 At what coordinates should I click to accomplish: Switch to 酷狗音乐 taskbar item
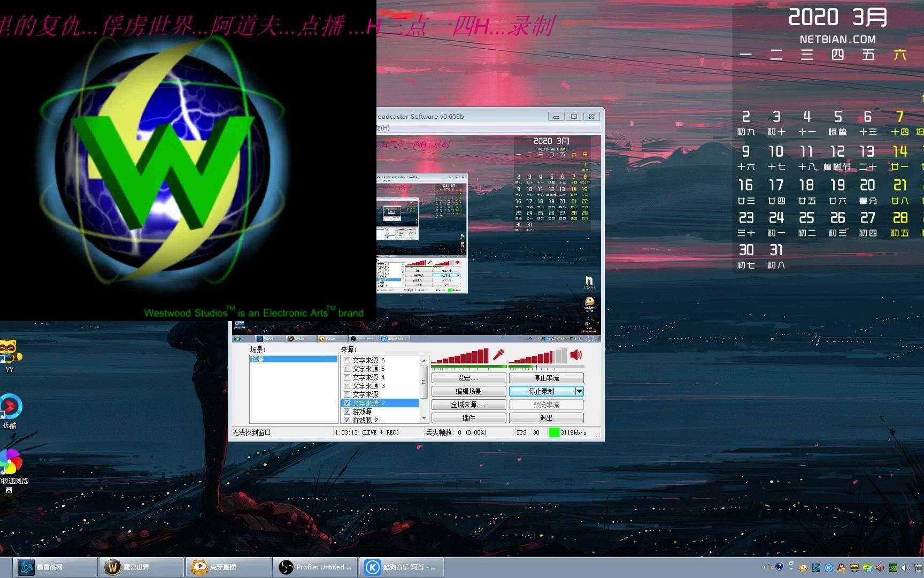[402, 567]
